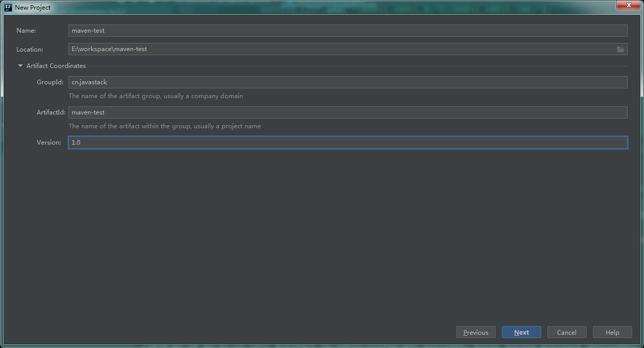Click the 'Location:' label

[x=30, y=50]
